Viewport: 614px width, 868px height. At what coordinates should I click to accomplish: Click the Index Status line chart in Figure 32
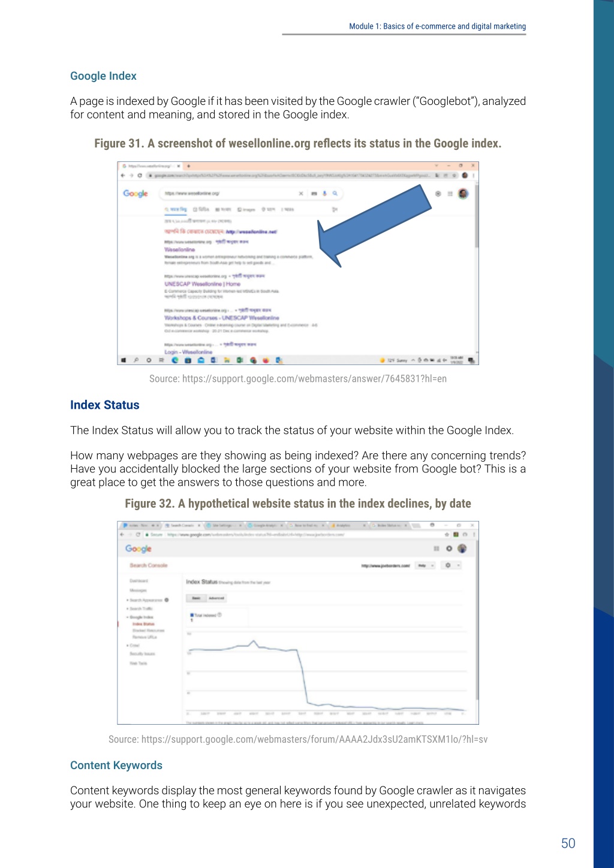[327, 674]
